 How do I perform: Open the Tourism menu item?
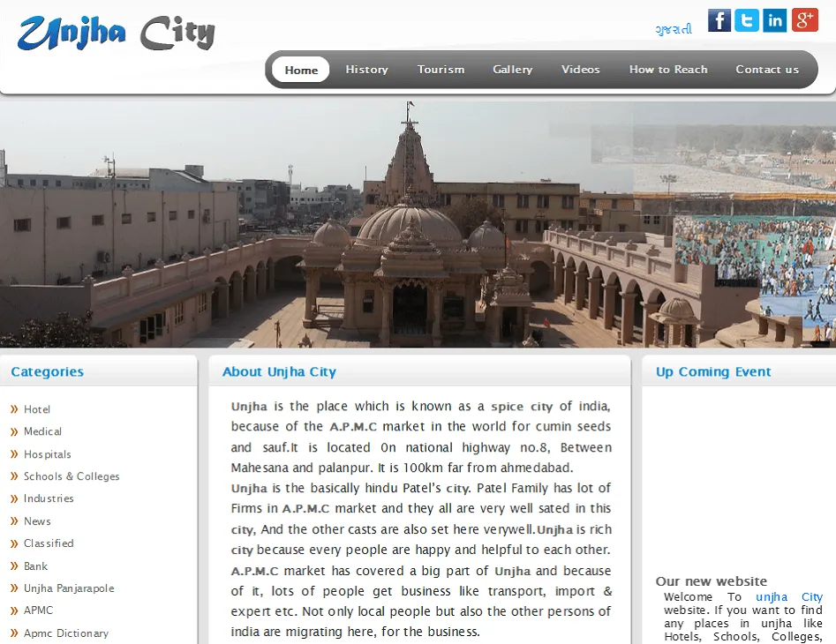coord(441,69)
